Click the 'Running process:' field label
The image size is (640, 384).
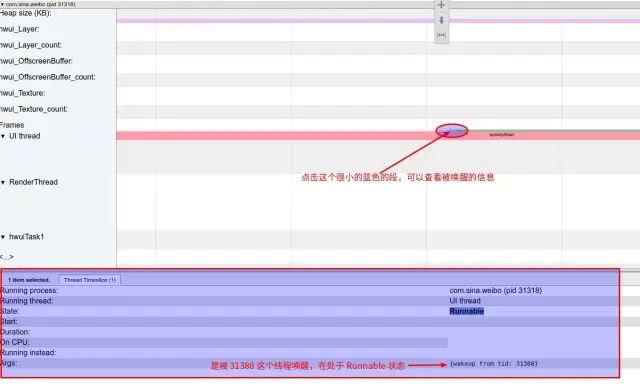29,291
